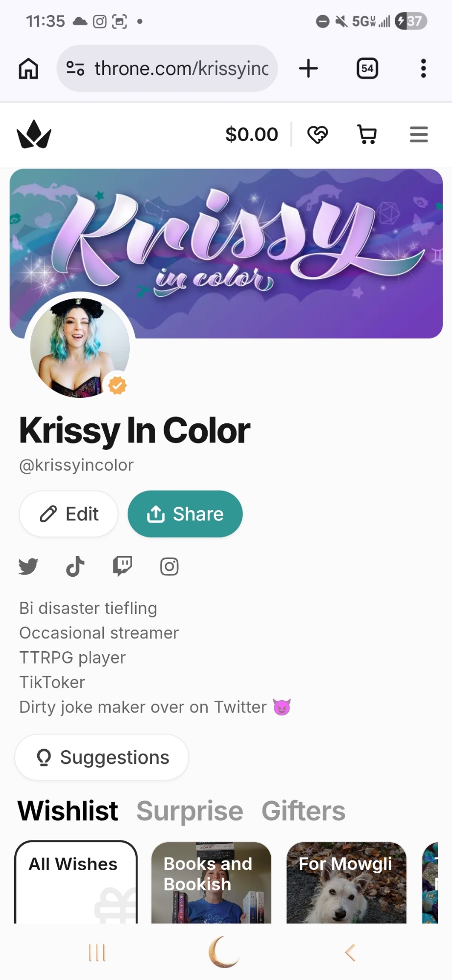Open the Twitter profile link icon
The height and width of the screenshot is (980, 452).
click(x=28, y=566)
